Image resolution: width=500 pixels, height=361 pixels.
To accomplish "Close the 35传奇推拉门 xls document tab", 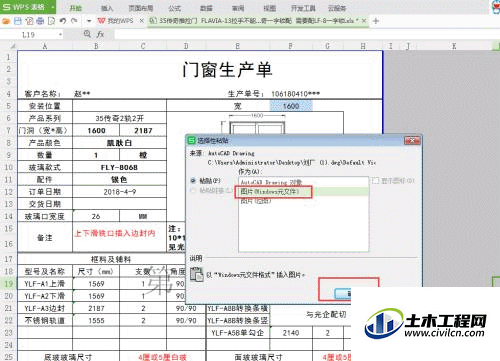I will pos(364,21).
